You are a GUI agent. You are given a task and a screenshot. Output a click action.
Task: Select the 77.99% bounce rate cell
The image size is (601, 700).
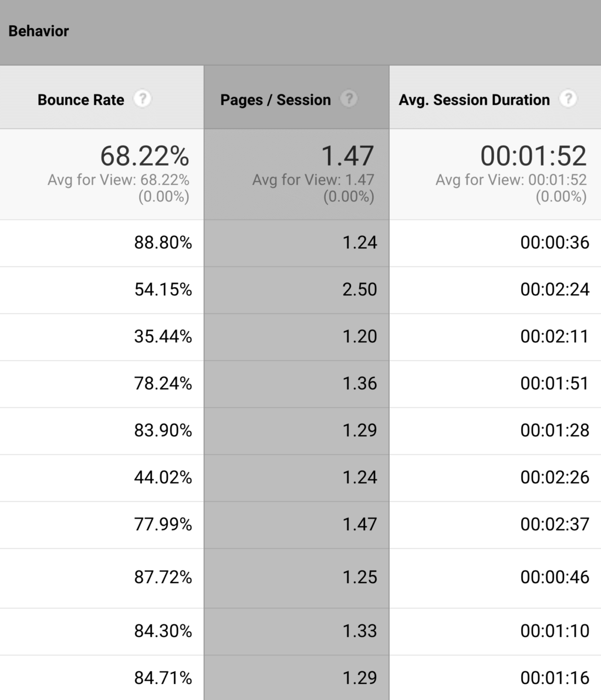[x=163, y=524]
